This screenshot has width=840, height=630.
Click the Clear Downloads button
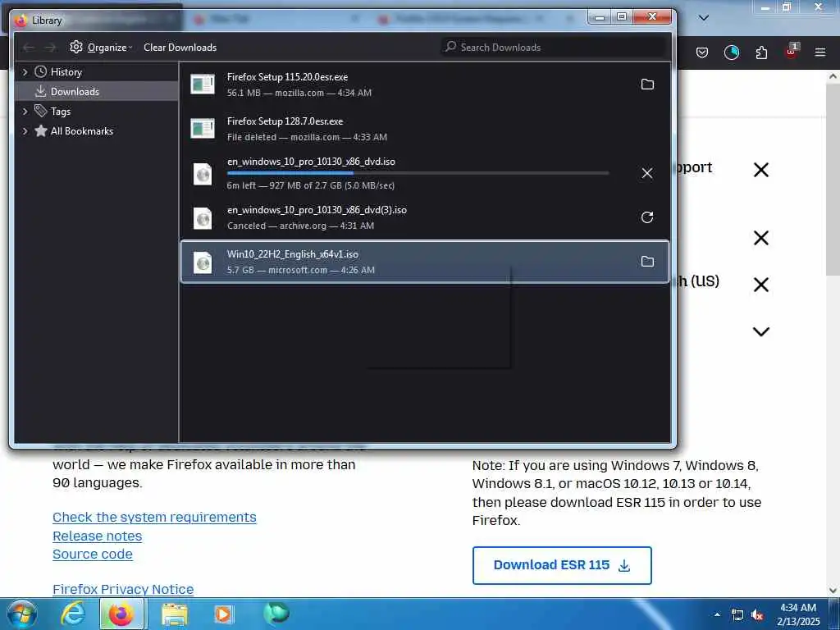180,48
